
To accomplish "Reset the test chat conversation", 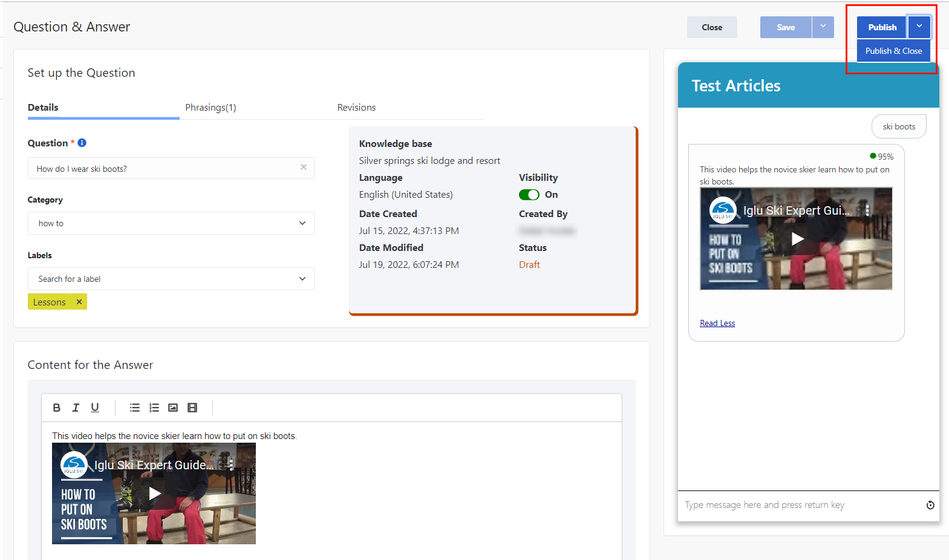I will point(930,505).
